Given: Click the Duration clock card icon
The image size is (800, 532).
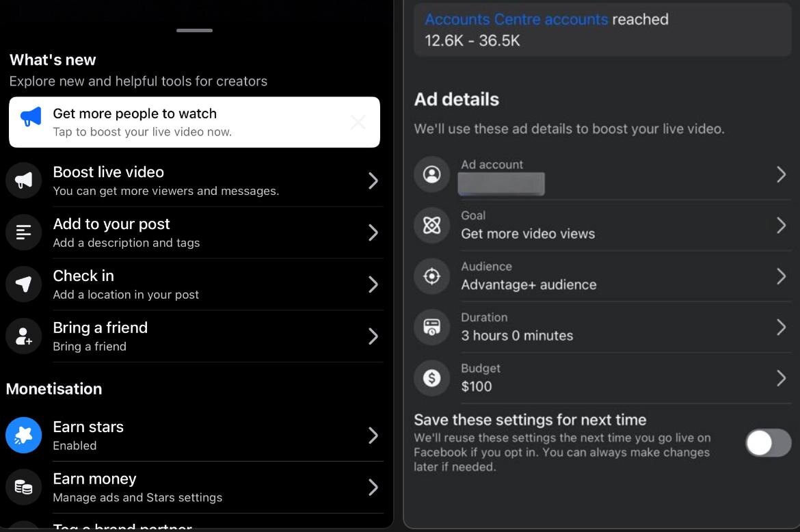Looking at the screenshot, I should [431, 327].
